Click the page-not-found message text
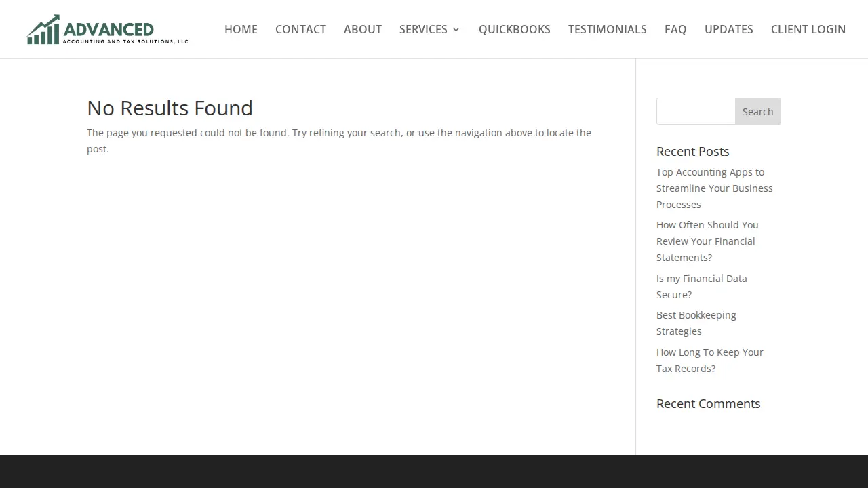 point(339,141)
